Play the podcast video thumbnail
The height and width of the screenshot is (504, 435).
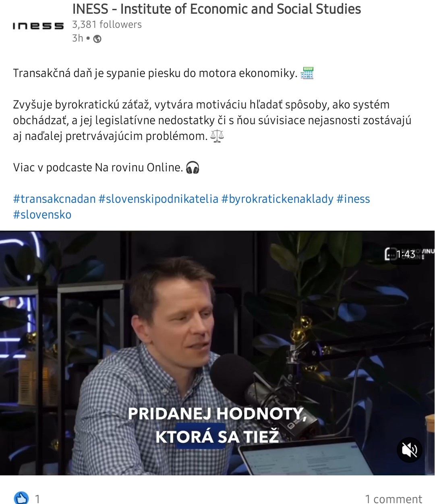coord(217,353)
